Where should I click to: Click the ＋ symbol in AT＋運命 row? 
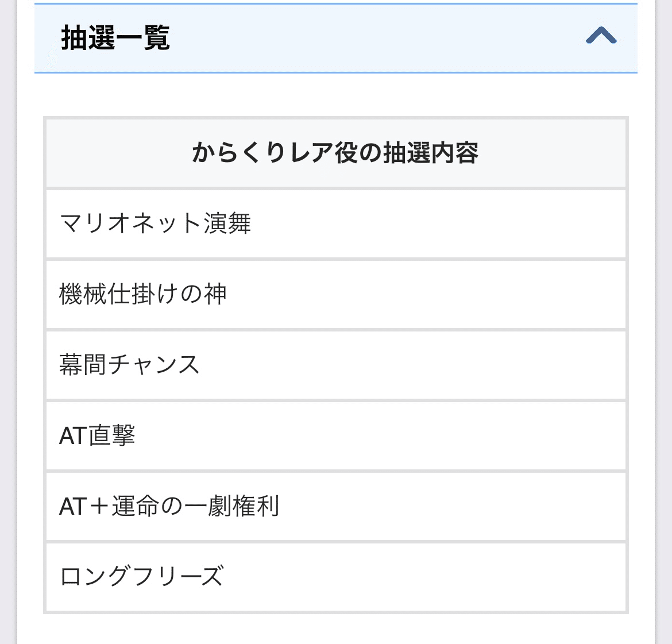click(x=99, y=506)
